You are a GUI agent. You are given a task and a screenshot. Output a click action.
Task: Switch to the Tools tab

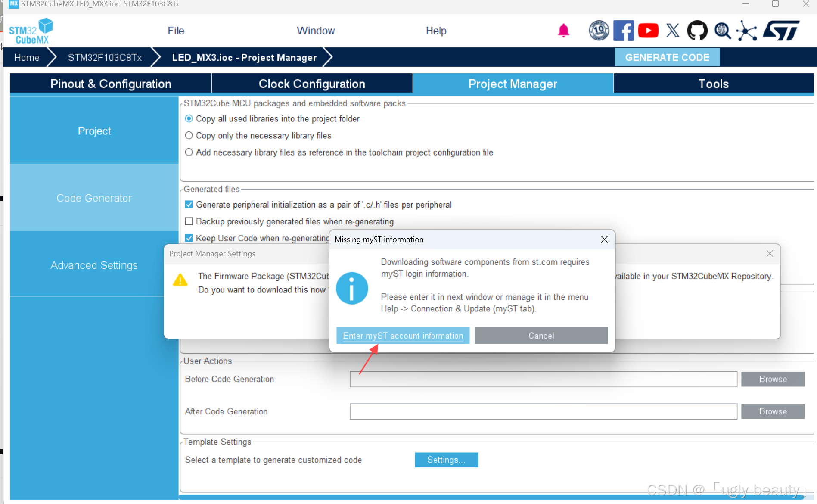[714, 84]
